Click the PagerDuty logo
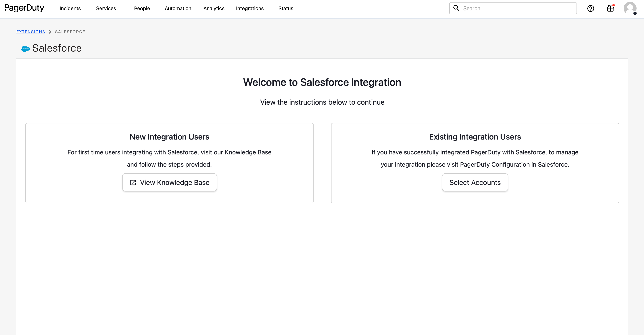This screenshot has height=335, width=644. [x=24, y=8]
